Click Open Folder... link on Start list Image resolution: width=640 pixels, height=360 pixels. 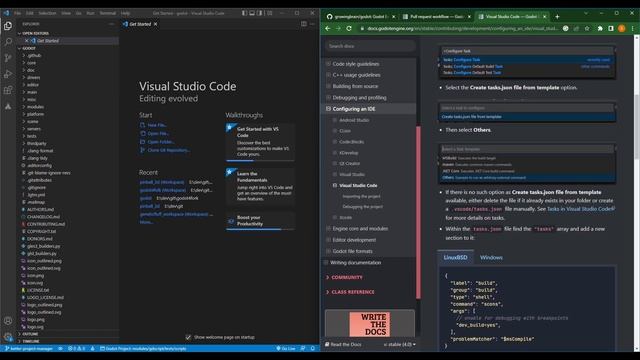[x=161, y=142]
